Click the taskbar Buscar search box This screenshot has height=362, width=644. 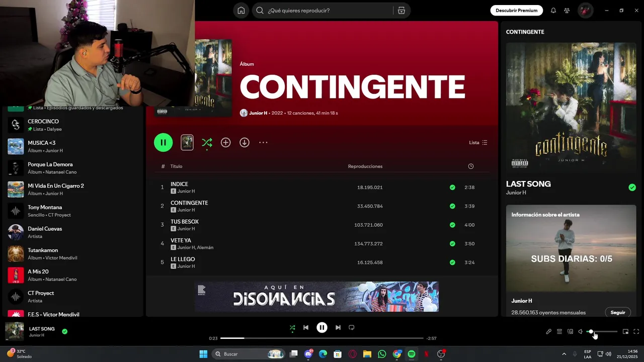250,354
